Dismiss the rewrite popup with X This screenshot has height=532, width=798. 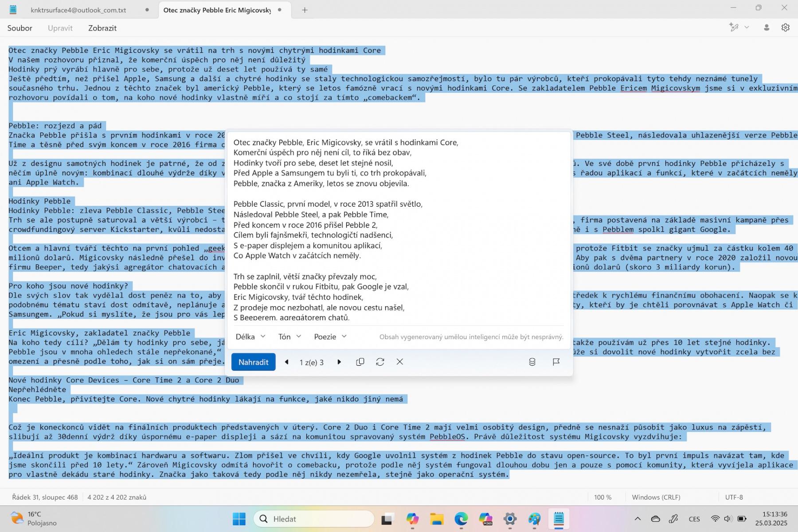point(399,362)
